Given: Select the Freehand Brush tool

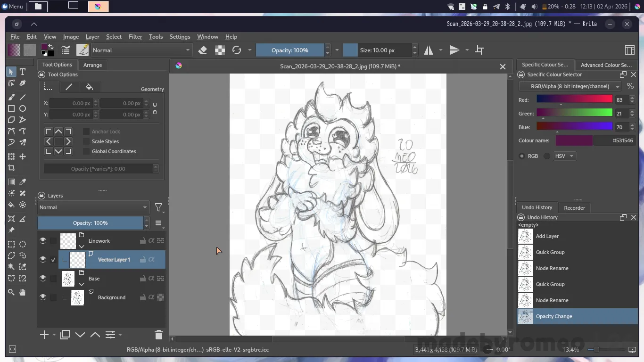Looking at the screenshot, I should coord(11,97).
